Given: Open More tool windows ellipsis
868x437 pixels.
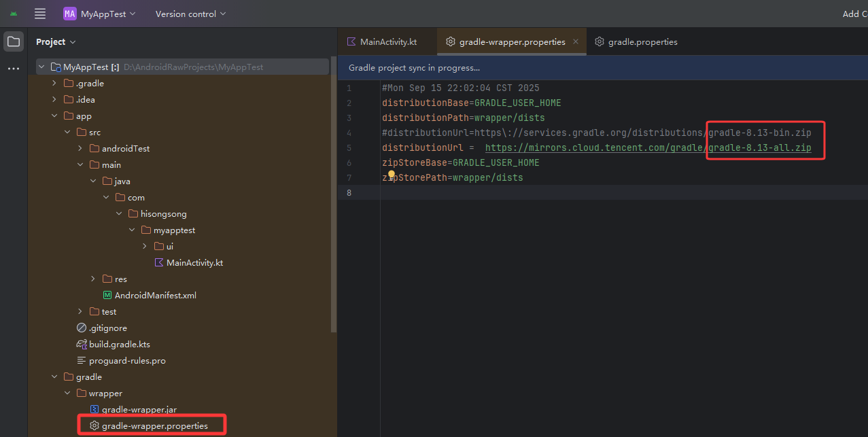Looking at the screenshot, I should pyautogui.click(x=14, y=69).
